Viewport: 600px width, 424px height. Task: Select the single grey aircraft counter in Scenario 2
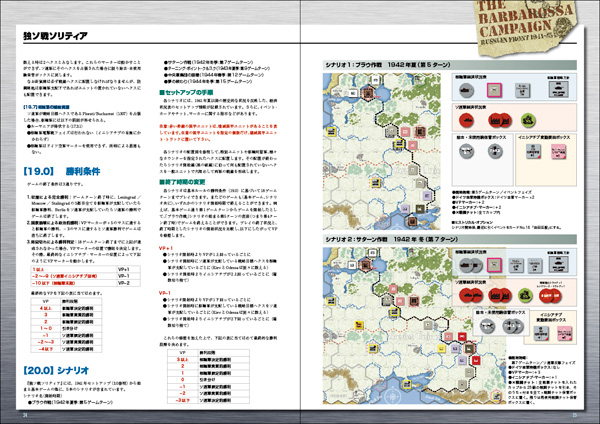[x=487, y=326]
